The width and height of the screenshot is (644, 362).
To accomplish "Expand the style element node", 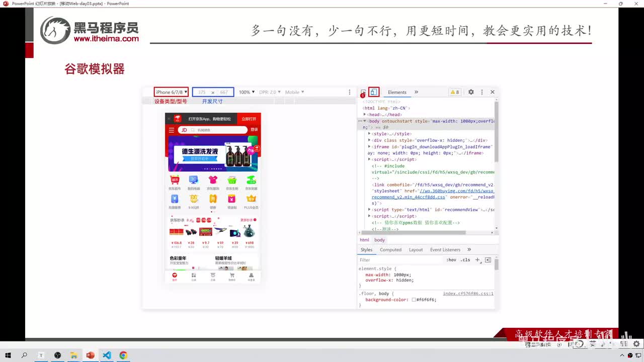I will (369, 134).
